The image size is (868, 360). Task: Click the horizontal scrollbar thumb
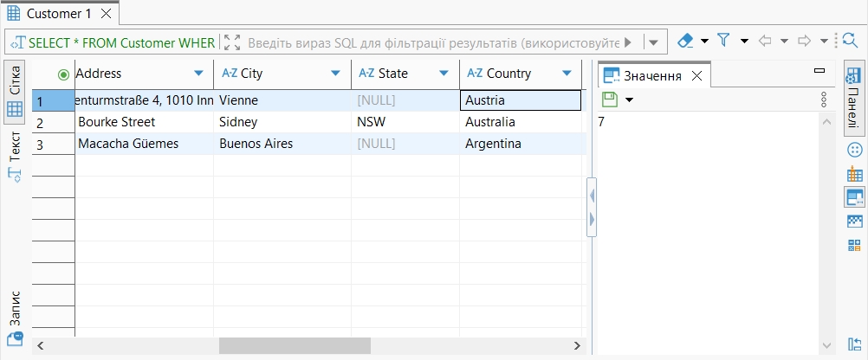(x=295, y=346)
